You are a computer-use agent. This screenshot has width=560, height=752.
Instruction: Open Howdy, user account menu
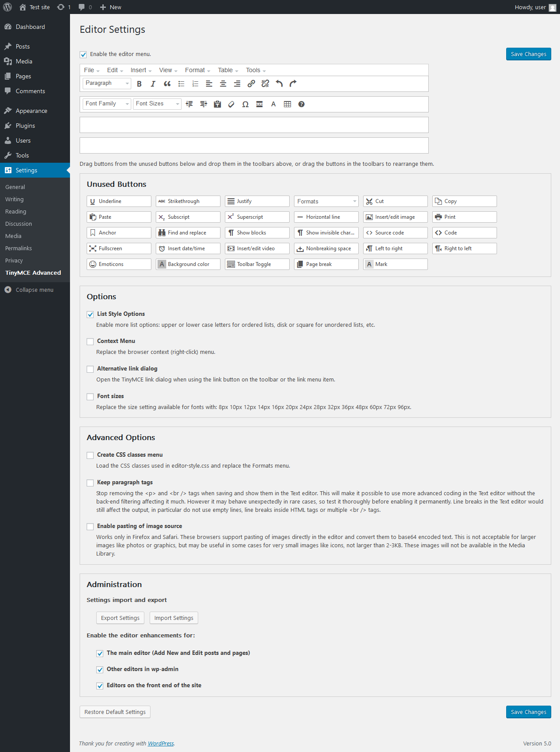535,7
